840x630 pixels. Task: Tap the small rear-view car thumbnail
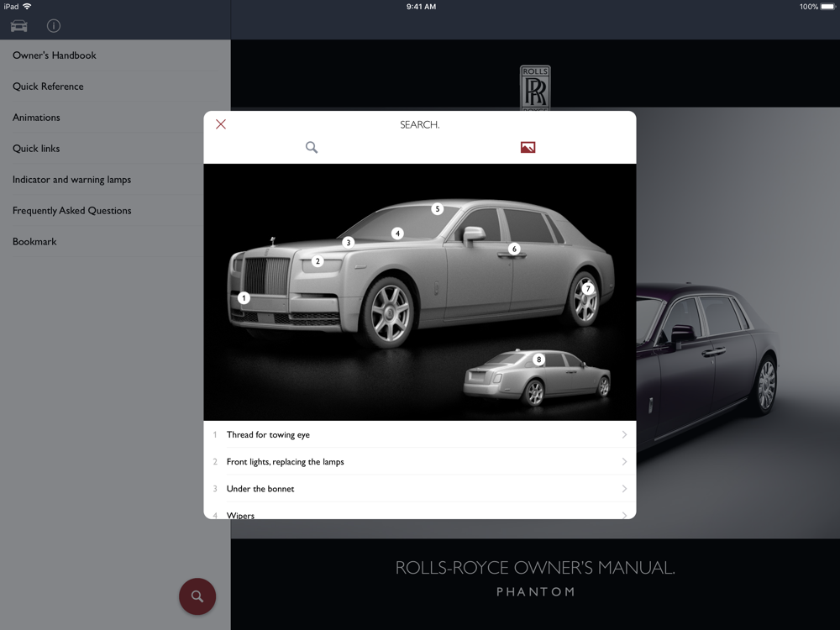pyautogui.click(x=536, y=377)
